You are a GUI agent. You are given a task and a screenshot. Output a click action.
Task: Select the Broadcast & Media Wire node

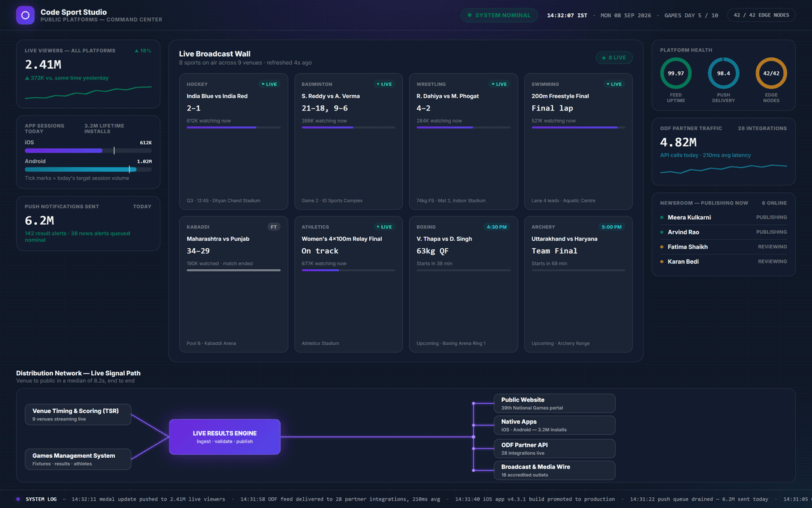[554, 471]
